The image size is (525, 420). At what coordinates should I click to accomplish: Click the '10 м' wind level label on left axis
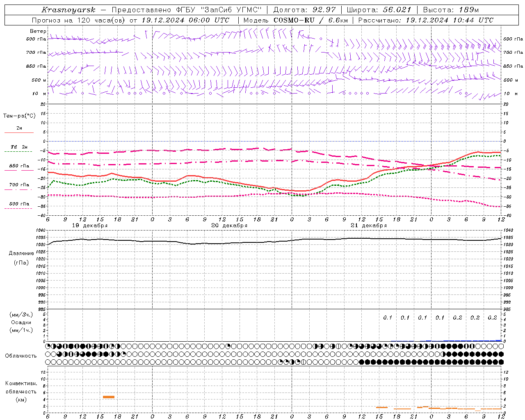tap(39, 94)
